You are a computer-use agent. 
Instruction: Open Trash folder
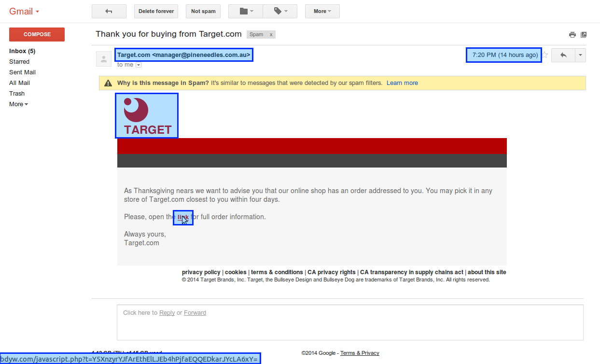pos(17,94)
